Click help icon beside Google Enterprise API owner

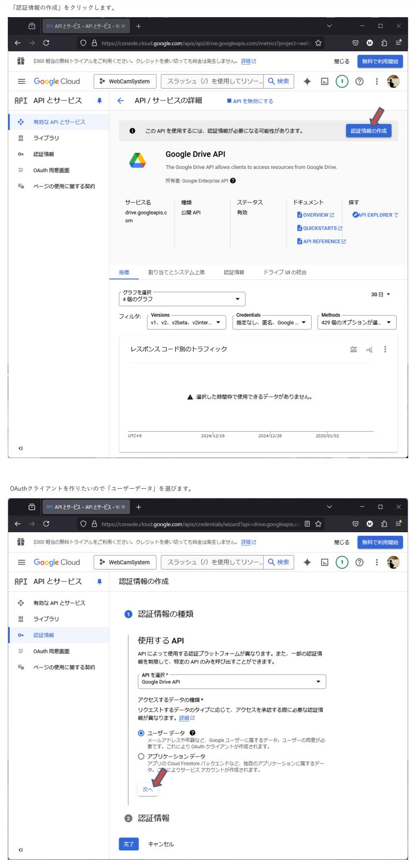pos(233,181)
